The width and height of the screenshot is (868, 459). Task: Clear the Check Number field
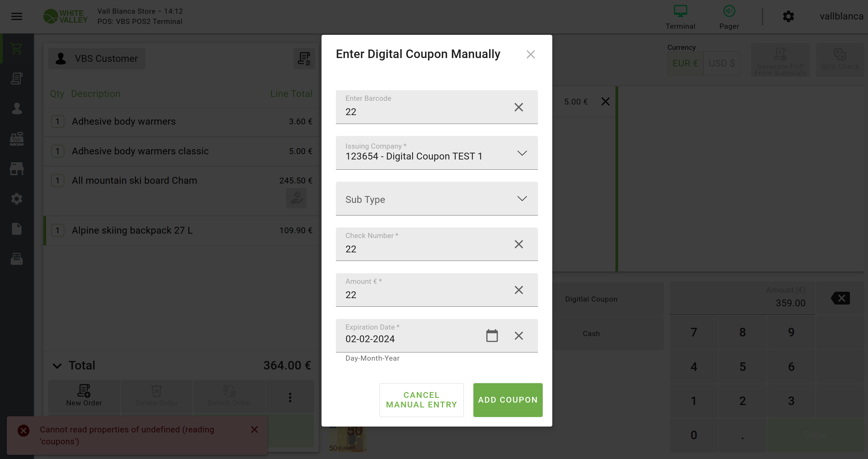518,244
